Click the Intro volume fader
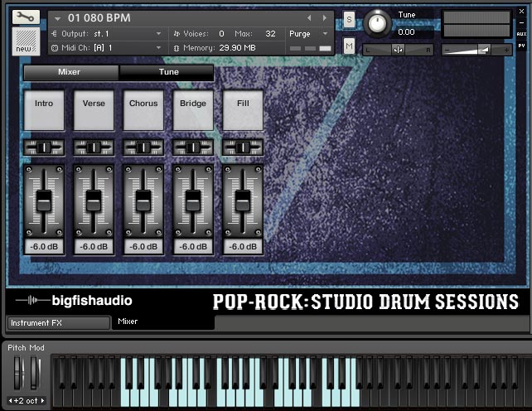The image size is (532, 411). 44,201
